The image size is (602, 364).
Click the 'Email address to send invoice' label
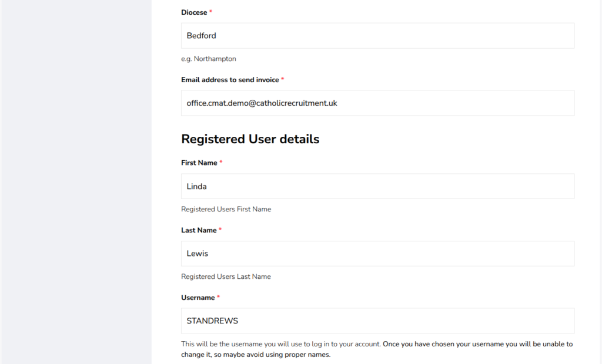coord(230,80)
